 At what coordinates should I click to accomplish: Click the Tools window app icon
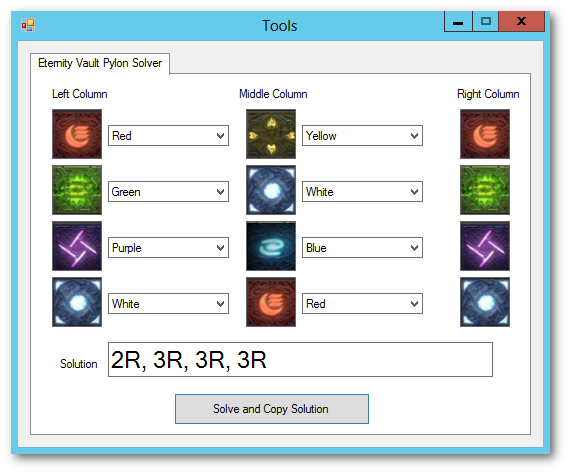(28, 25)
